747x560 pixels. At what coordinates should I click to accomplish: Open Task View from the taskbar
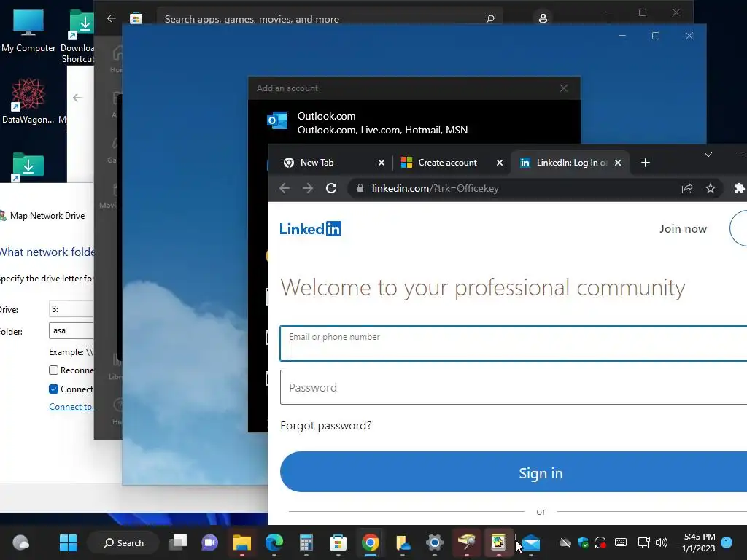(178, 542)
